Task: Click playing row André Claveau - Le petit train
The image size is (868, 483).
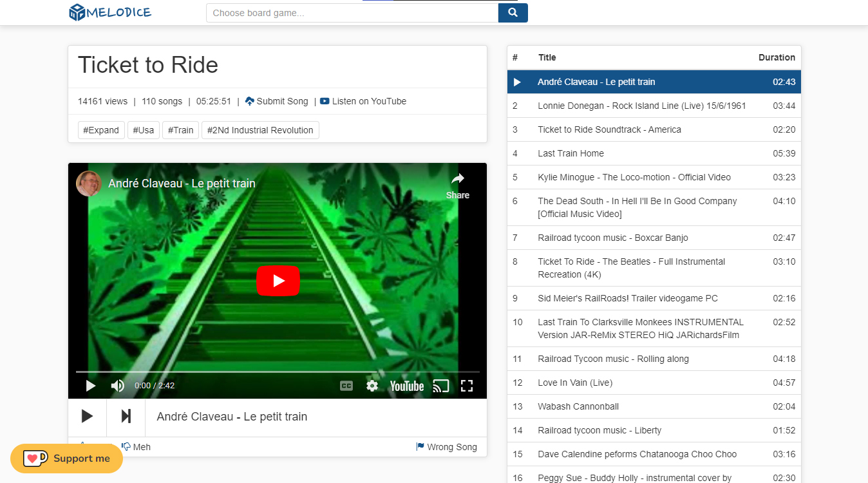Action: point(654,82)
